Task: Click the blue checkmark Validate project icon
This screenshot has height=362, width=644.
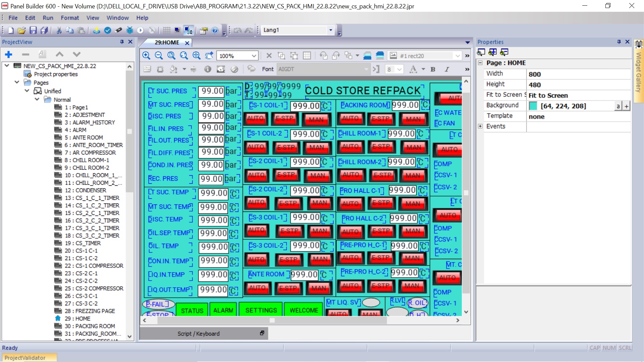Action: click(x=108, y=31)
